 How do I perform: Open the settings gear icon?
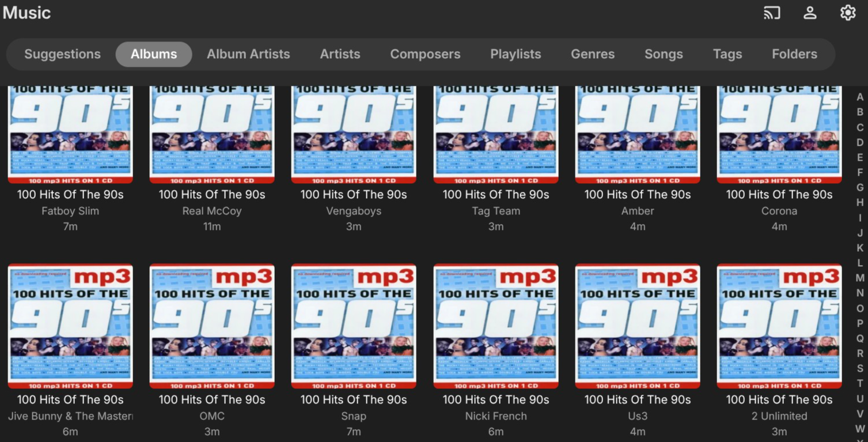[848, 13]
